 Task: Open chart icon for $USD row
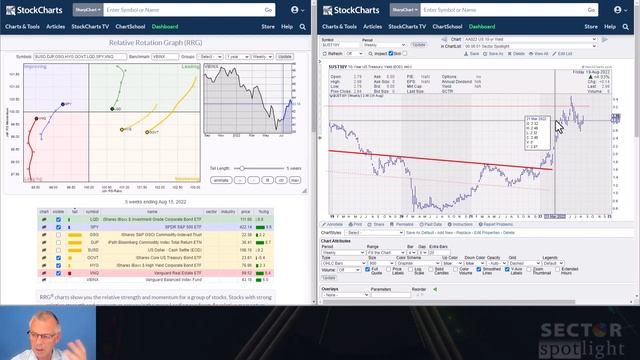44,250
